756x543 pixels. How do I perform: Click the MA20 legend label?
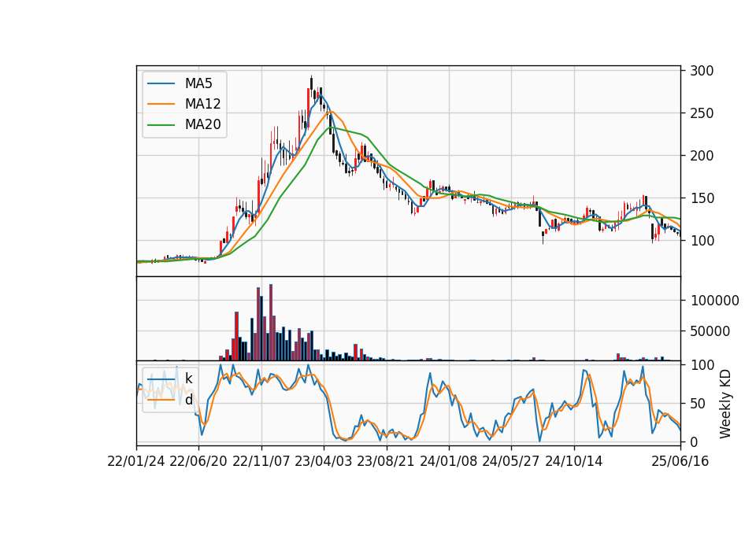click(202, 124)
